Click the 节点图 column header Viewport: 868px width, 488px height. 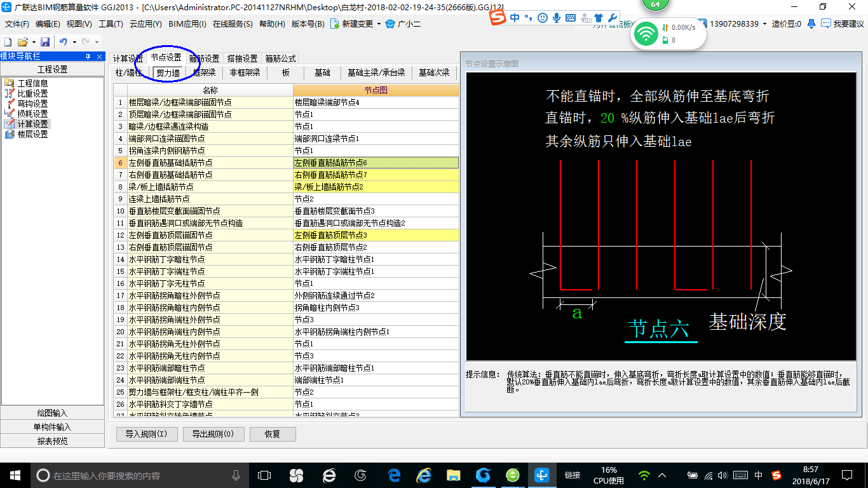[x=376, y=90]
